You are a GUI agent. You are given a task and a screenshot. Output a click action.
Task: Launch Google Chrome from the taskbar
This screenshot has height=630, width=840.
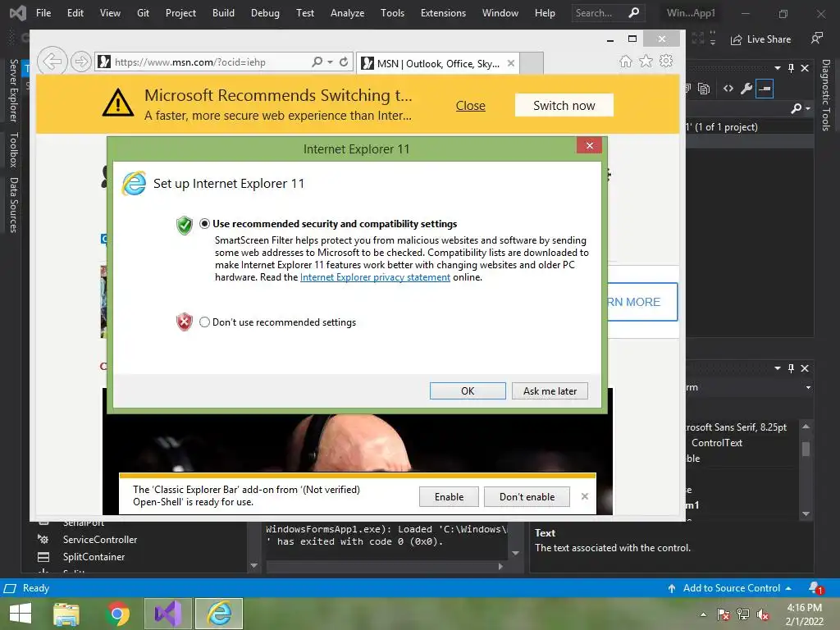pyautogui.click(x=118, y=614)
